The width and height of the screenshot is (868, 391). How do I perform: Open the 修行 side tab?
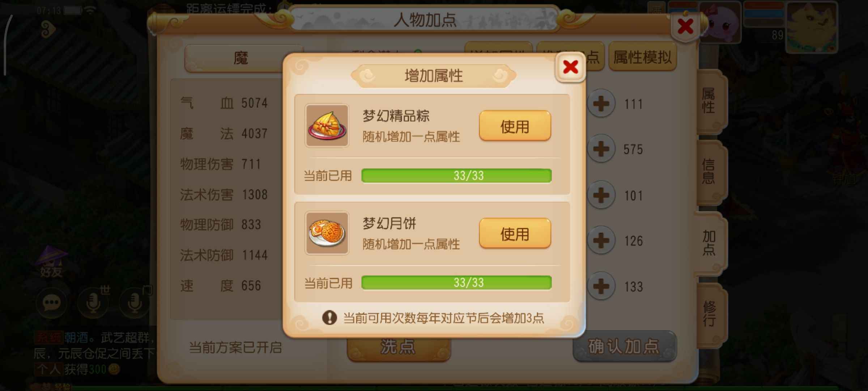[x=710, y=314]
